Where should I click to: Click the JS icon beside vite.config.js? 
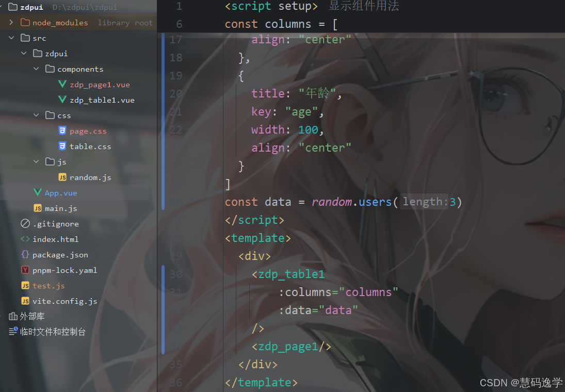[25, 301]
